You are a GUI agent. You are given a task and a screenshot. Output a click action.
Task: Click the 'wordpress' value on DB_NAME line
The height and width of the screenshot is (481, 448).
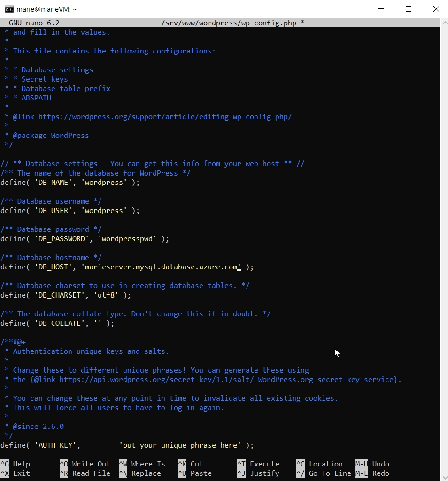[x=104, y=183]
